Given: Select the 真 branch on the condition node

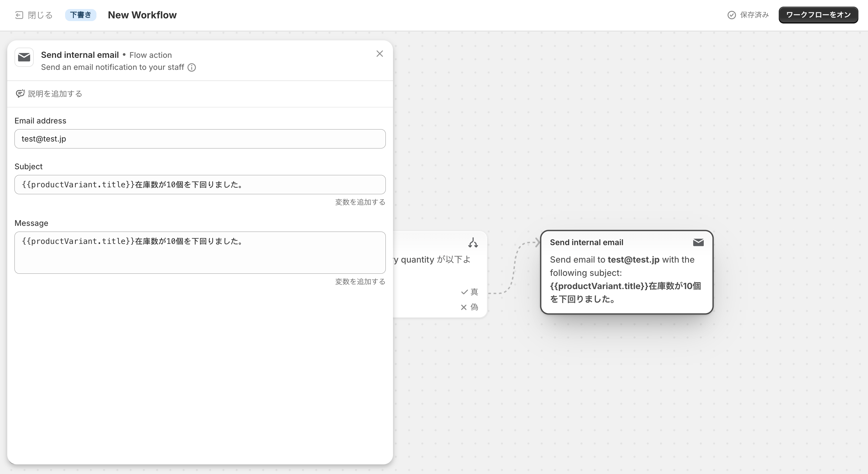Looking at the screenshot, I should point(469,292).
